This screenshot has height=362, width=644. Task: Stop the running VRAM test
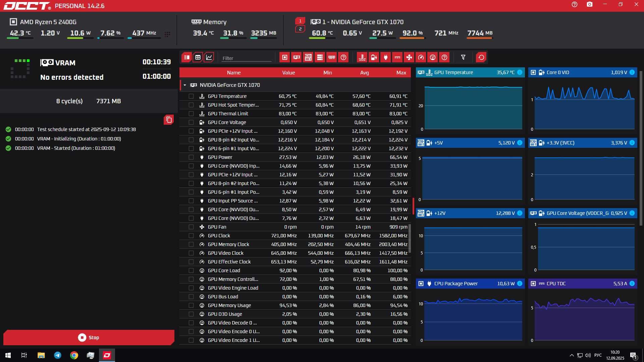coord(89,338)
